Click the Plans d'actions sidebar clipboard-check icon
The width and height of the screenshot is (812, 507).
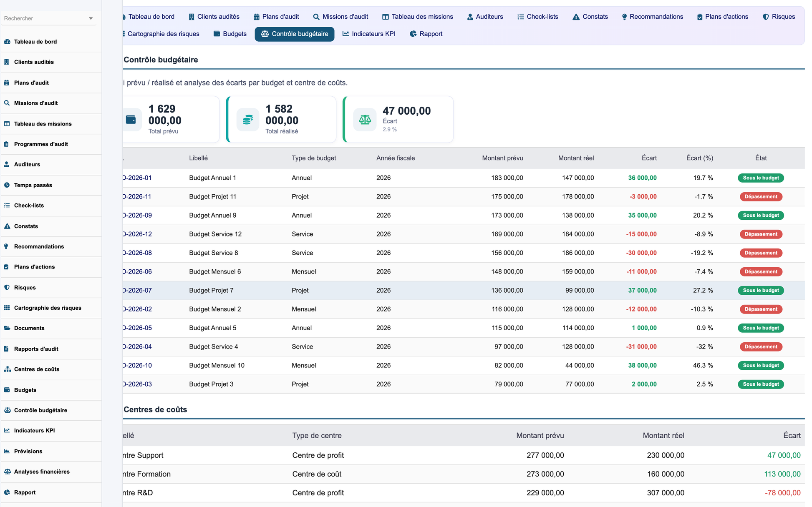coord(7,267)
